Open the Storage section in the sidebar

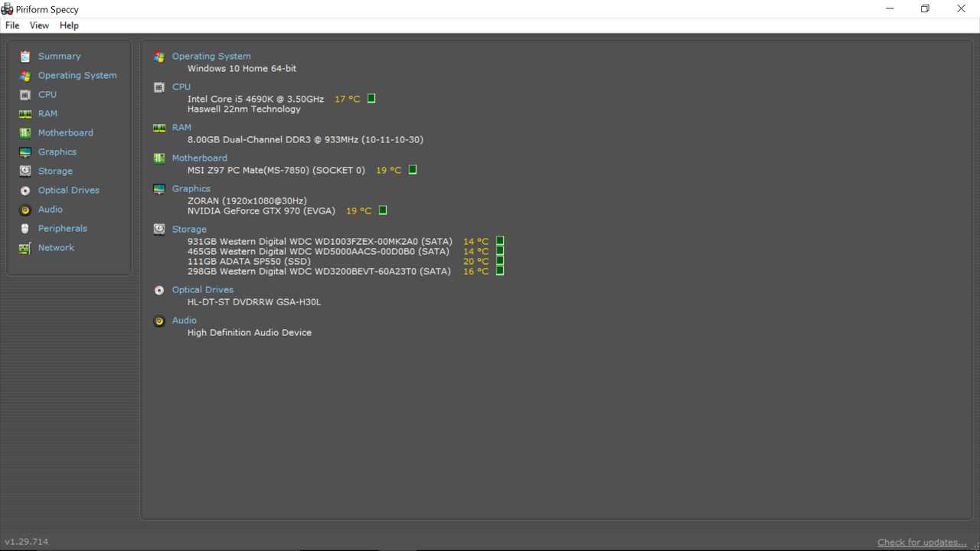pos(55,171)
